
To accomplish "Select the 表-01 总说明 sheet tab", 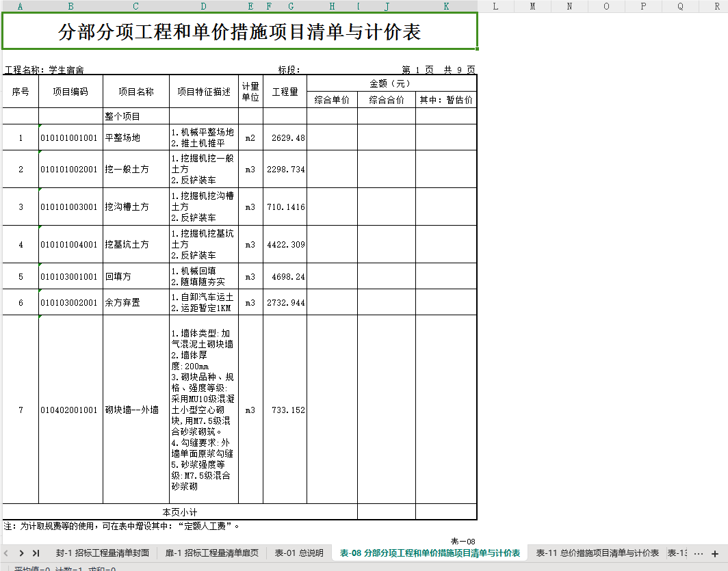I will click(x=299, y=553).
